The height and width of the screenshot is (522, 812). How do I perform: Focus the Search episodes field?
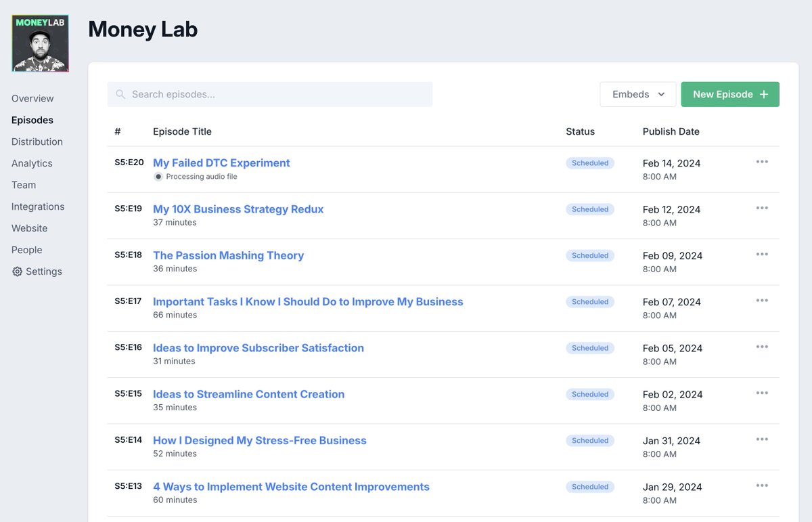tap(270, 94)
